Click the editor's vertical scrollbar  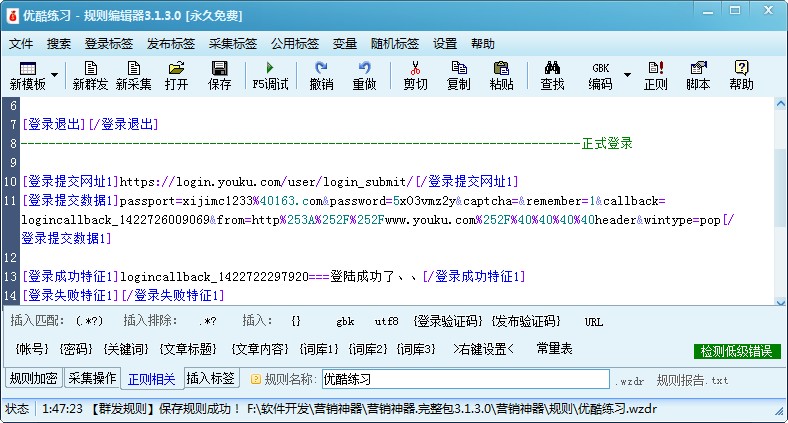click(x=779, y=200)
